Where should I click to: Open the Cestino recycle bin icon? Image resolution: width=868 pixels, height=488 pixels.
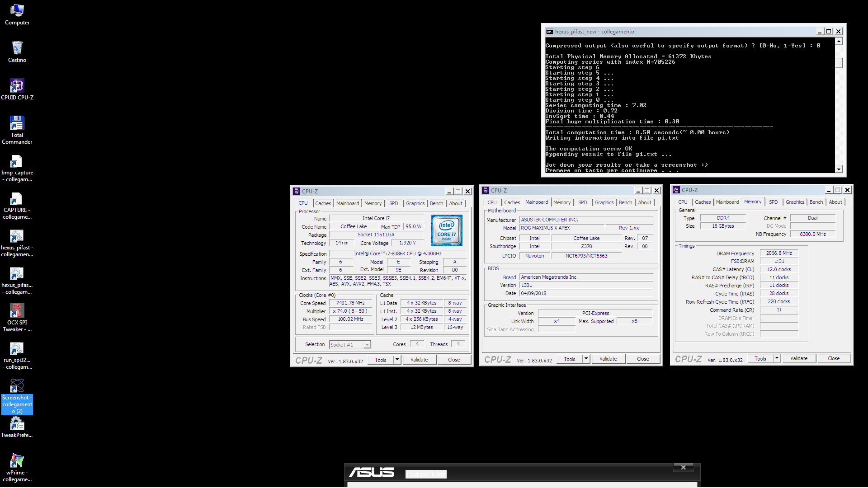(17, 52)
